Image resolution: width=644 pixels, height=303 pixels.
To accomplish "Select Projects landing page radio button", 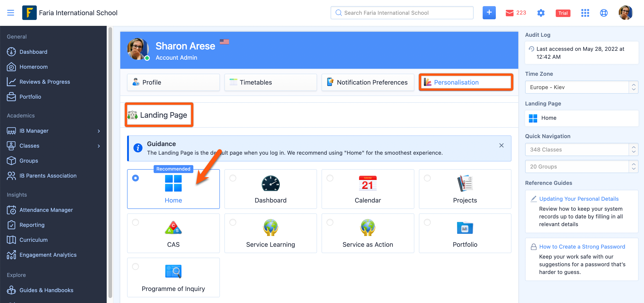I will pyautogui.click(x=427, y=178).
